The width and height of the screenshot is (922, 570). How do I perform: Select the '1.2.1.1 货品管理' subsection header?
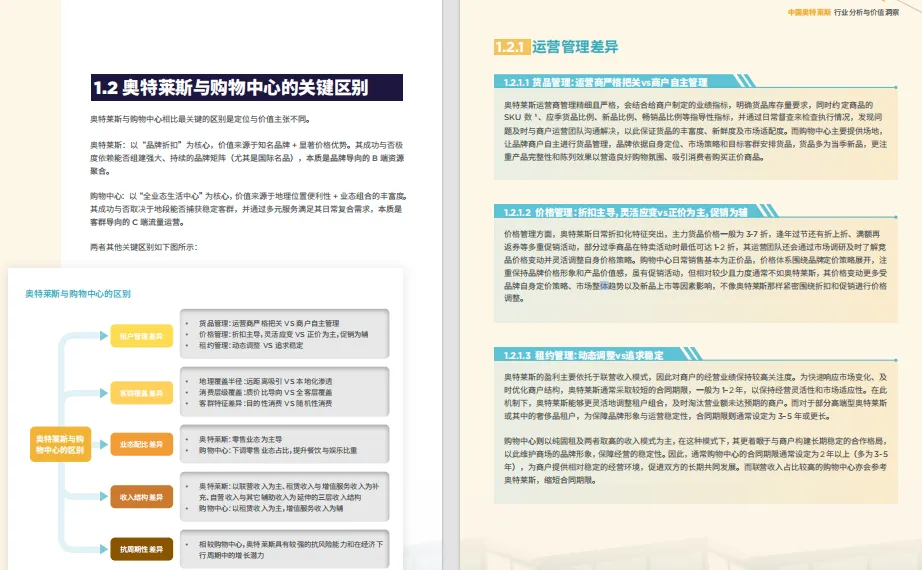pos(606,82)
